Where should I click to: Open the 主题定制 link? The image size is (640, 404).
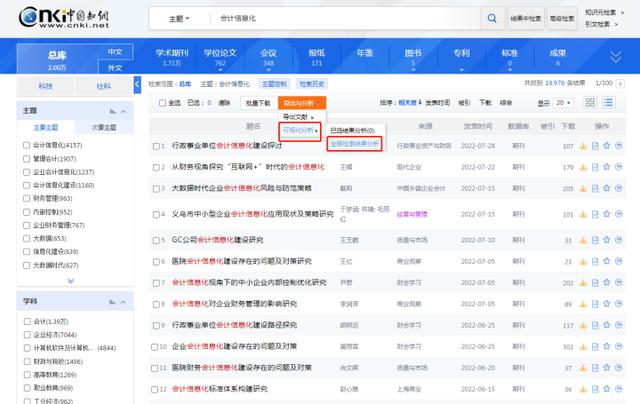point(274,84)
